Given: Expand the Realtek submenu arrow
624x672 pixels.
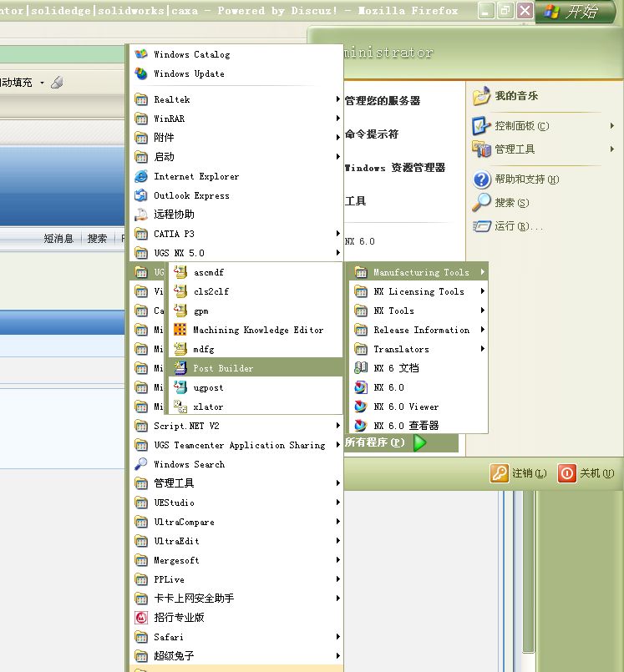Looking at the screenshot, I should pyautogui.click(x=338, y=99).
